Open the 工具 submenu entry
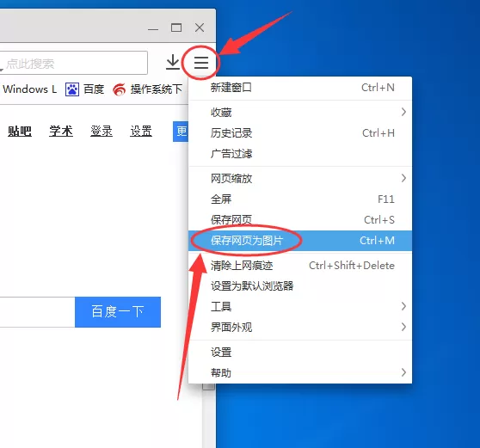 [x=300, y=306]
